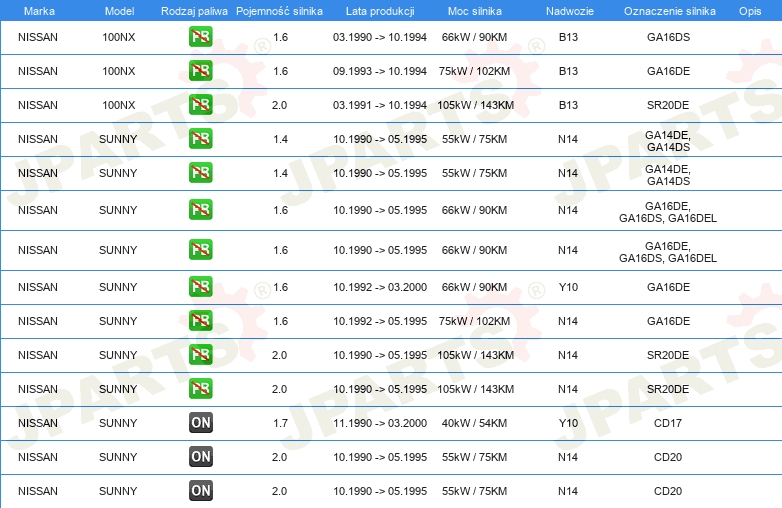Viewport: 782px width, 508px height.
Task: Click SR20DE engine code in the 100NX row
Action: (668, 105)
